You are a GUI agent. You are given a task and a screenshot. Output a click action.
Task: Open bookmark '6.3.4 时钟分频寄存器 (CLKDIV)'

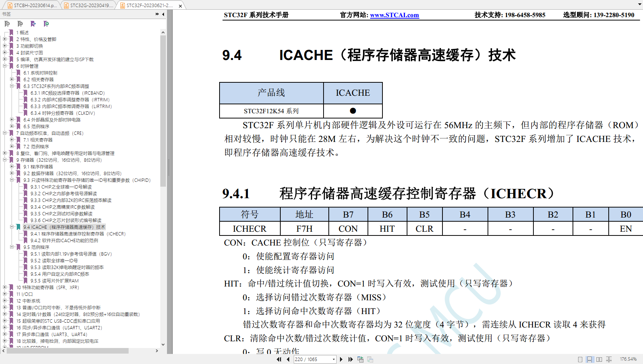(63, 113)
